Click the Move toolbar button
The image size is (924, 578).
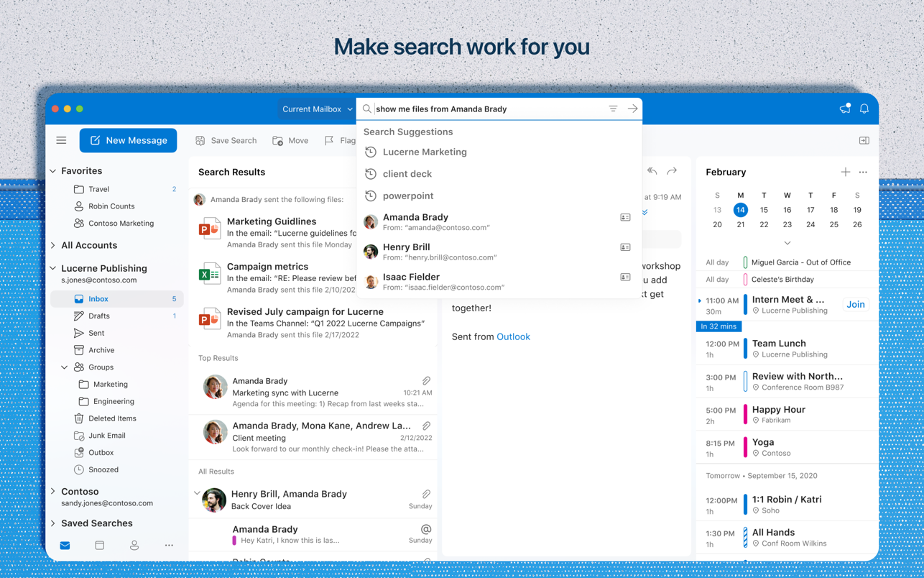point(290,140)
